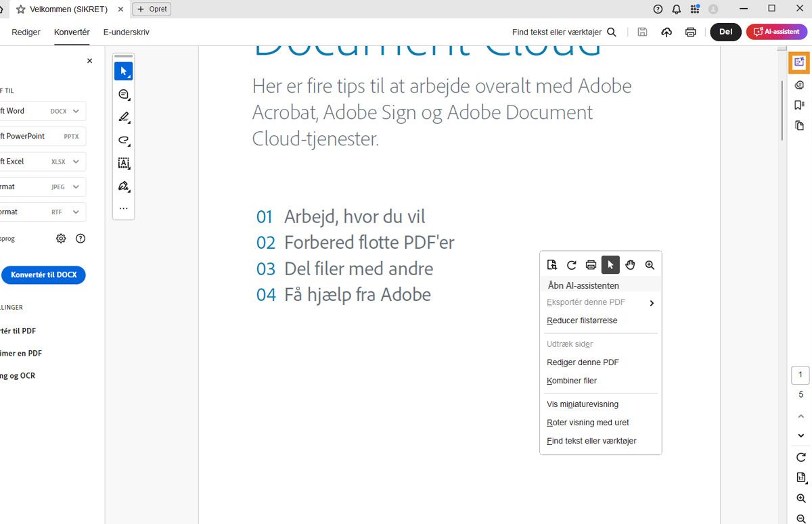The width and height of the screenshot is (812, 524).
Task: Select the freehand draw lasso tool
Action: (x=123, y=140)
